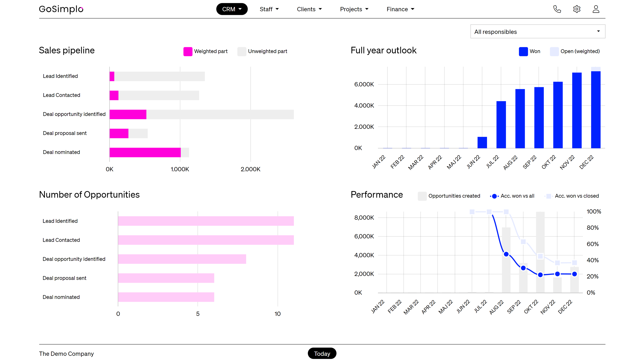Select Clients from the navigation bar
The image size is (644, 362).
309,9
